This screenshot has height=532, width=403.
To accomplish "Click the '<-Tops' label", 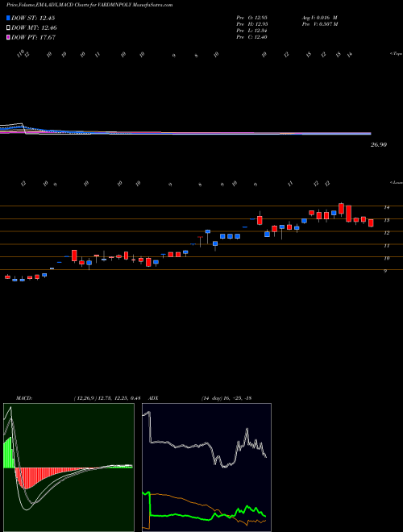I will 396,54.
